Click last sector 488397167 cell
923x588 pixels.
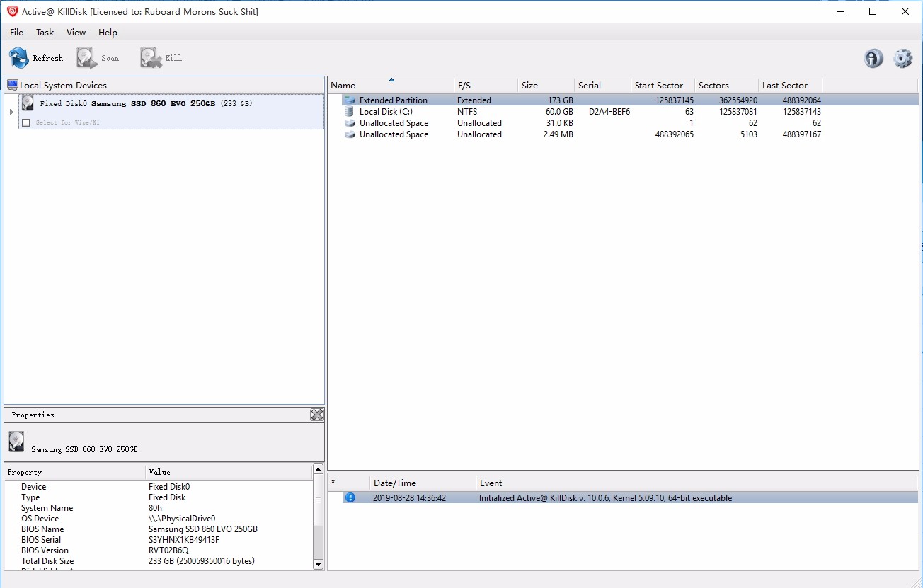(802, 134)
